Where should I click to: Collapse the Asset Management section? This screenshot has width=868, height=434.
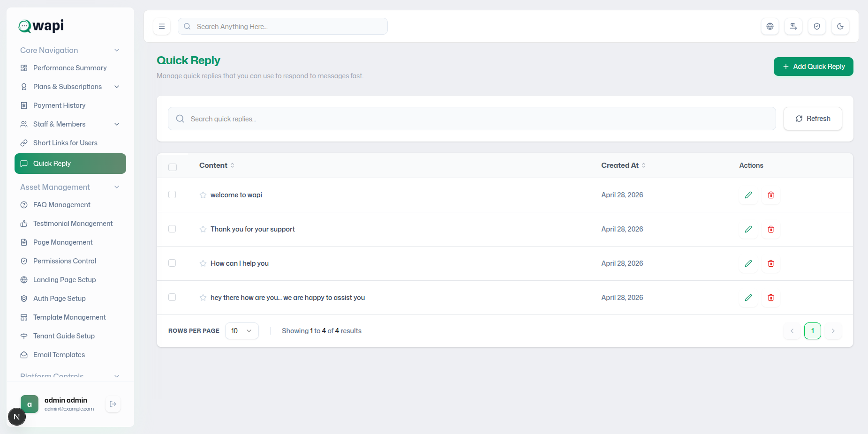117,187
